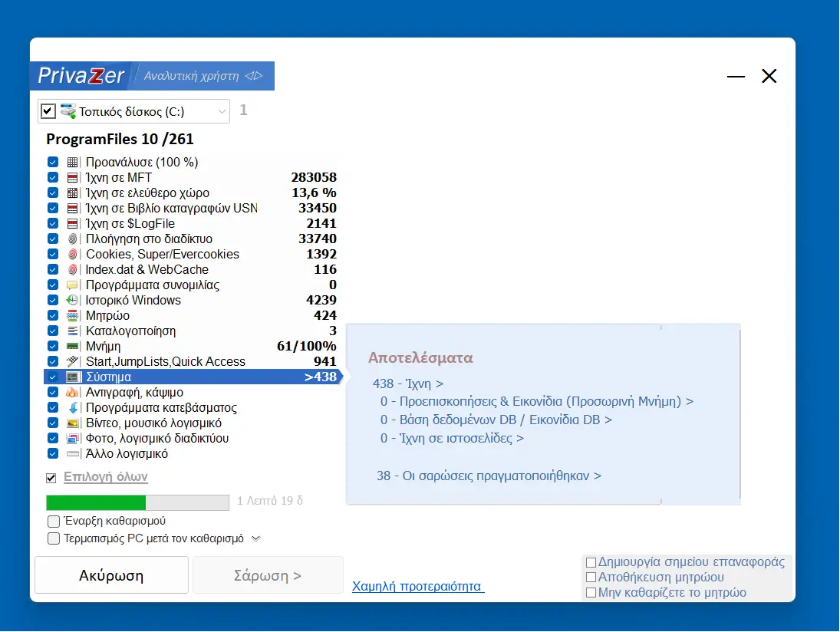This screenshot has width=840, height=632.
Task: Expand 0 - Ίχνη σε ιστοσελίδες results
Action: coord(452,439)
